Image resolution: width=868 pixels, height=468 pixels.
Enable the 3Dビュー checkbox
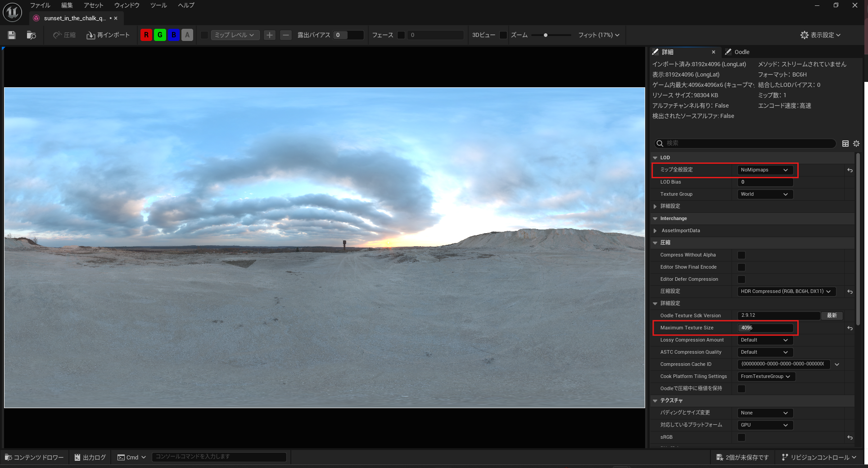point(503,35)
